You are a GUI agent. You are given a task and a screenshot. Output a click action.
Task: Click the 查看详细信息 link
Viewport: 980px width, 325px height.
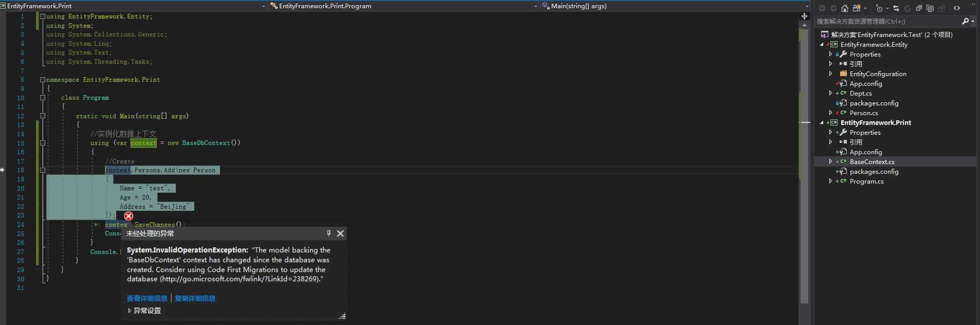[147, 298]
